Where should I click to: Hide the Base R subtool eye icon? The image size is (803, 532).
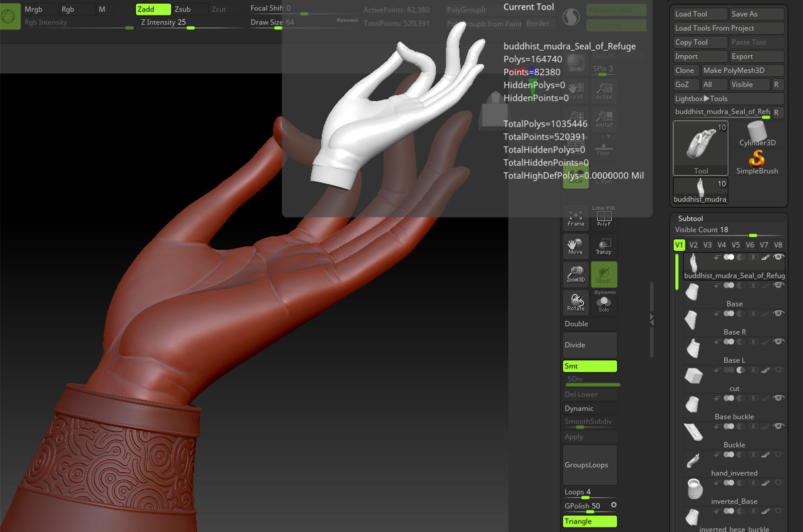[778, 314]
